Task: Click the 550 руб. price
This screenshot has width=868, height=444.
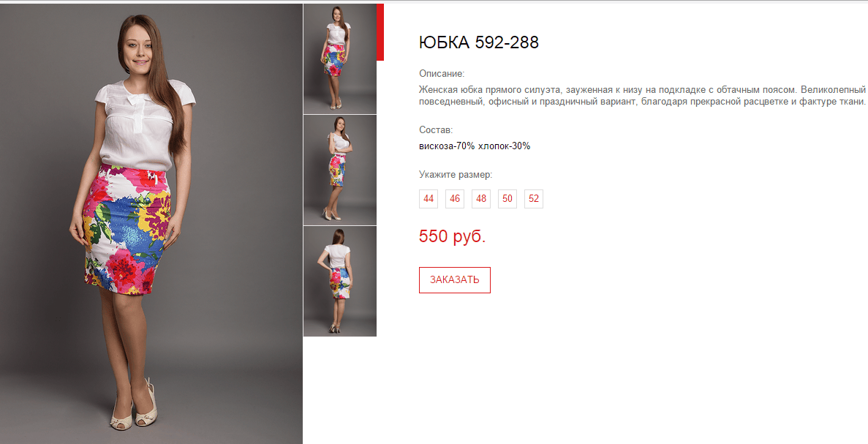Action: 452,236
